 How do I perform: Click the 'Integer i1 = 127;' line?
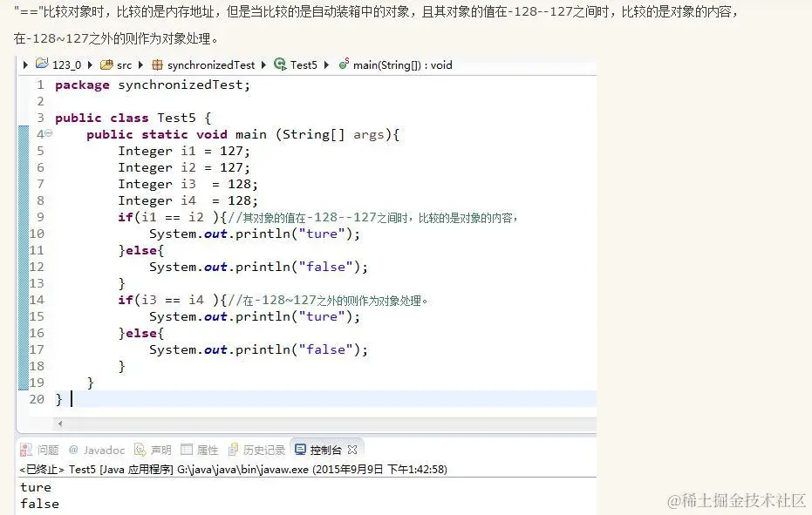coord(184,151)
